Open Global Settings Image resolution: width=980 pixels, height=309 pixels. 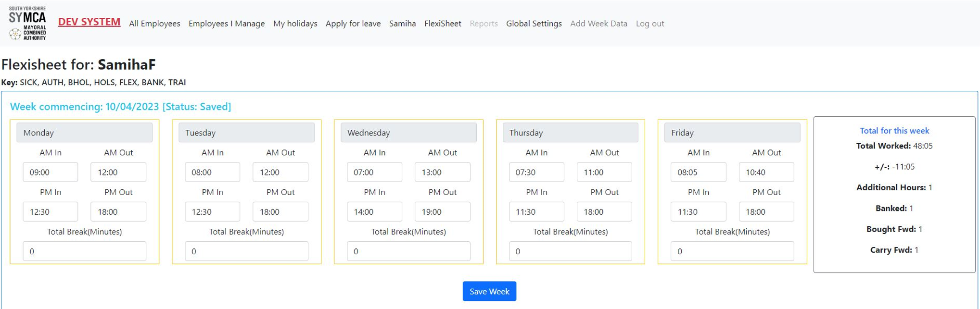pyautogui.click(x=534, y=24)
